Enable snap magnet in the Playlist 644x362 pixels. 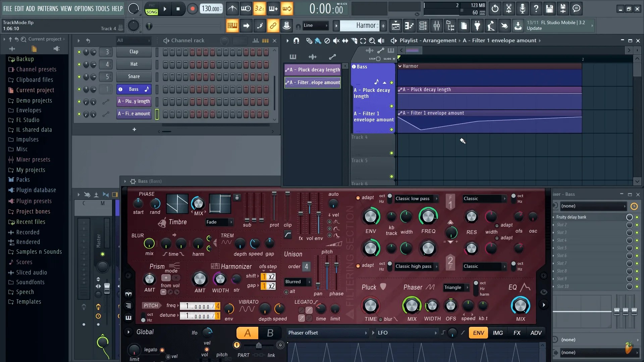point(297,41)
